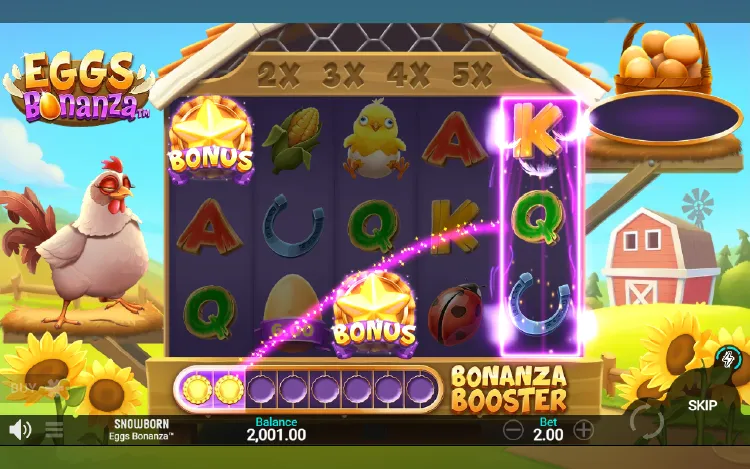This screenshot has height=469, width=750.
Task: Increase bet with plus button
Action: [583, 430]
